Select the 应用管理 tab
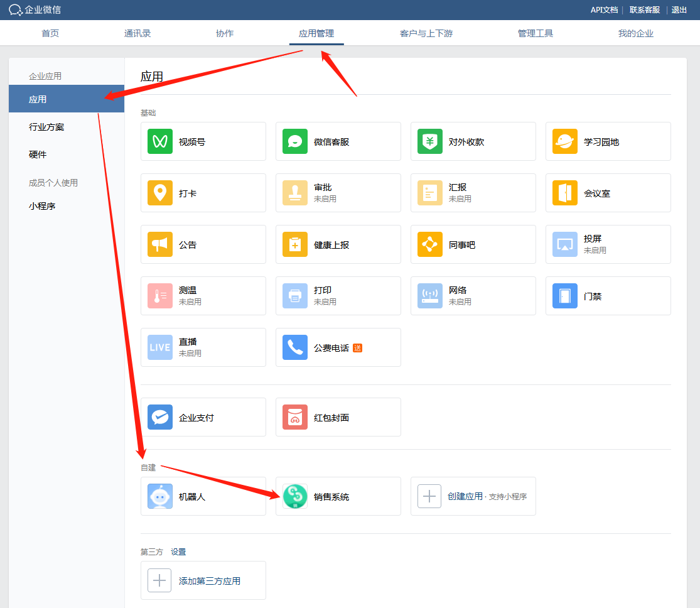Viewport: 700px width, 608px height. tap(316, 33)
